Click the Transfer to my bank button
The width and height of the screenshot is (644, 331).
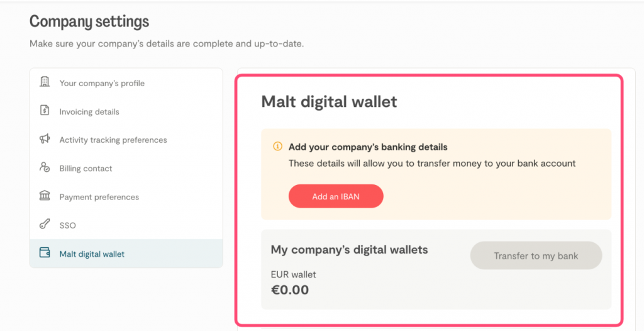[x=536, y=255]
